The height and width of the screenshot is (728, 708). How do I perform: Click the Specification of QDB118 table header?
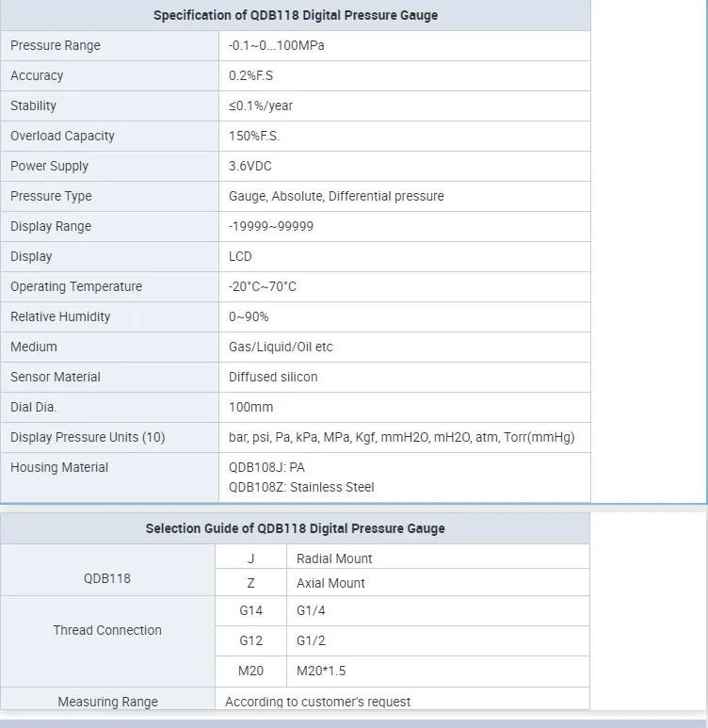(x=296, y=15)
